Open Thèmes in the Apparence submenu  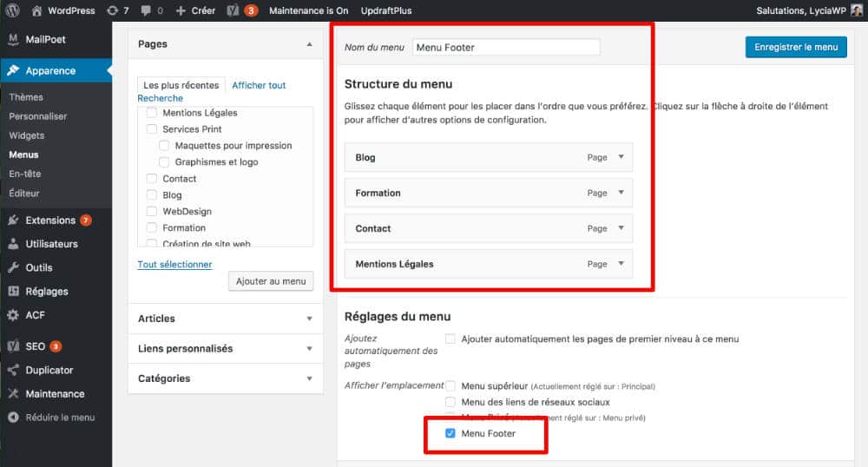point(26,97)
